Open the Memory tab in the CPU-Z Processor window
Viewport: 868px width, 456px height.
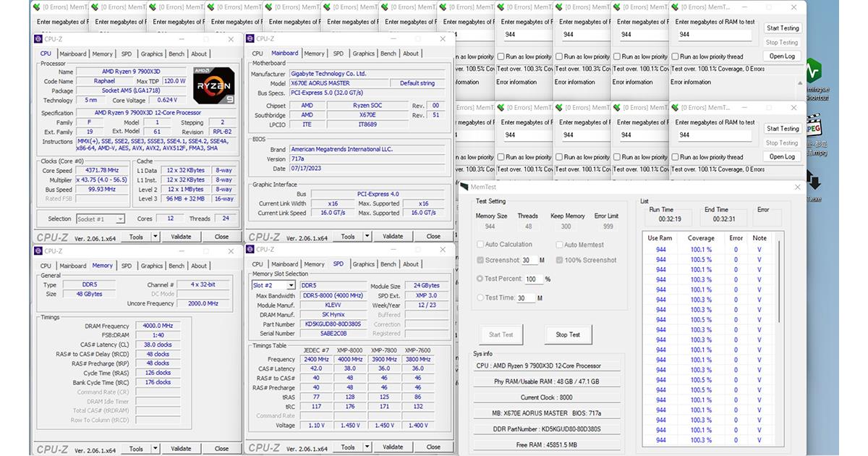102,54
